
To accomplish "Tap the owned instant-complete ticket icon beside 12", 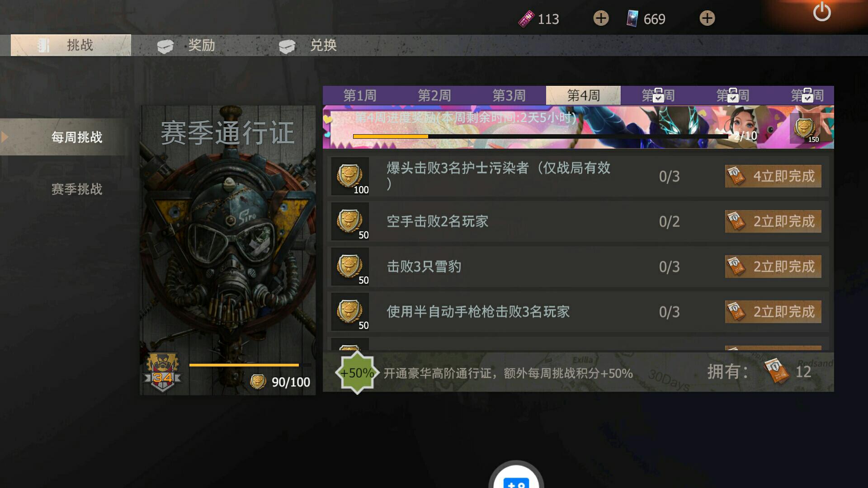I will [x=776, y=371].
